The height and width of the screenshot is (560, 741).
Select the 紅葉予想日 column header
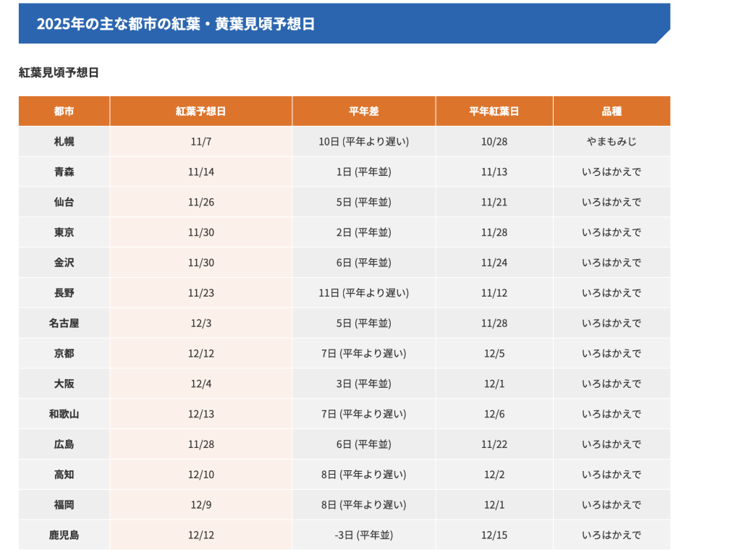tap(200, 111)
